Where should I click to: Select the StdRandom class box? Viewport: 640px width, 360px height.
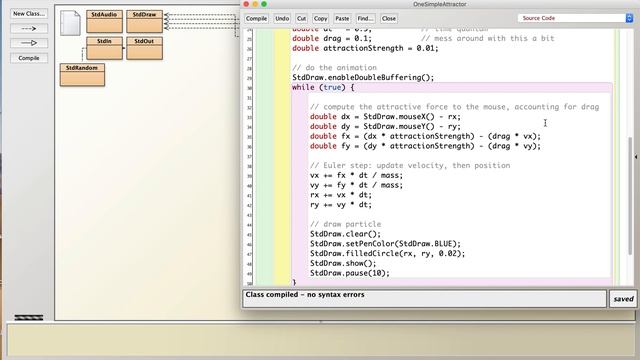82,75
